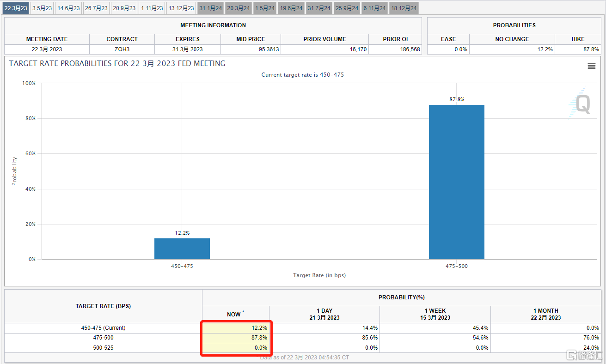Select the 18 12月24 meeting tab
The image size is (606, 364).
coord(404,8)
